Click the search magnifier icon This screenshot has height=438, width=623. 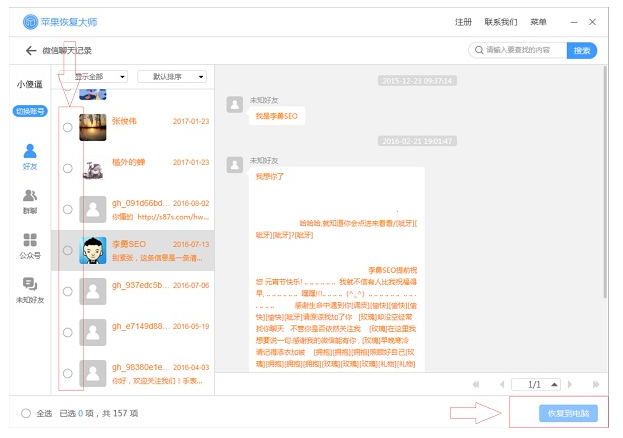(x=479, y=50)
